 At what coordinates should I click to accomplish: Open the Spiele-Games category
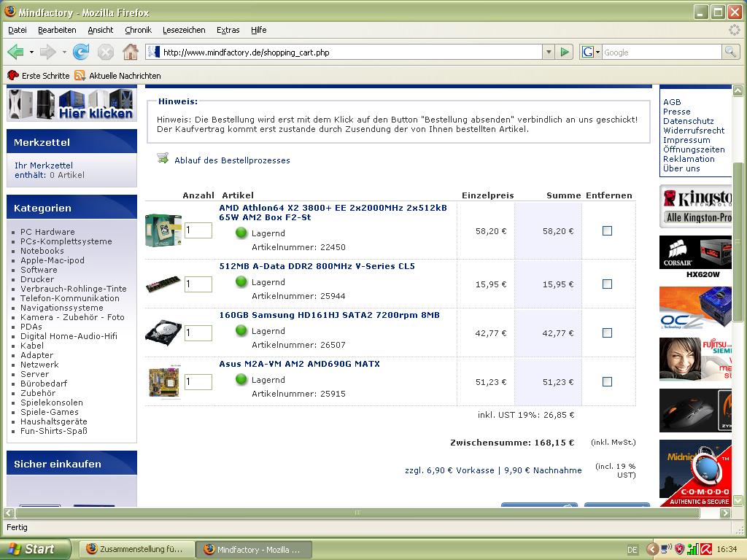(50, 412)
